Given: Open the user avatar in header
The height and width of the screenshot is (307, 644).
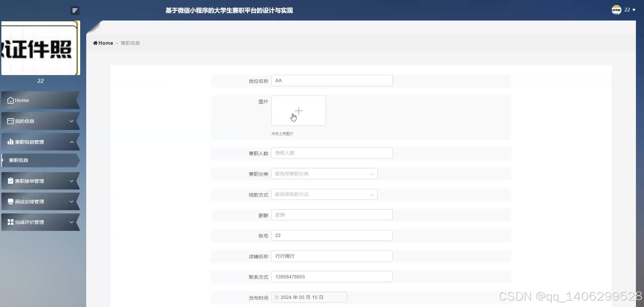Looking at the screenshot, I should (616, 10).
